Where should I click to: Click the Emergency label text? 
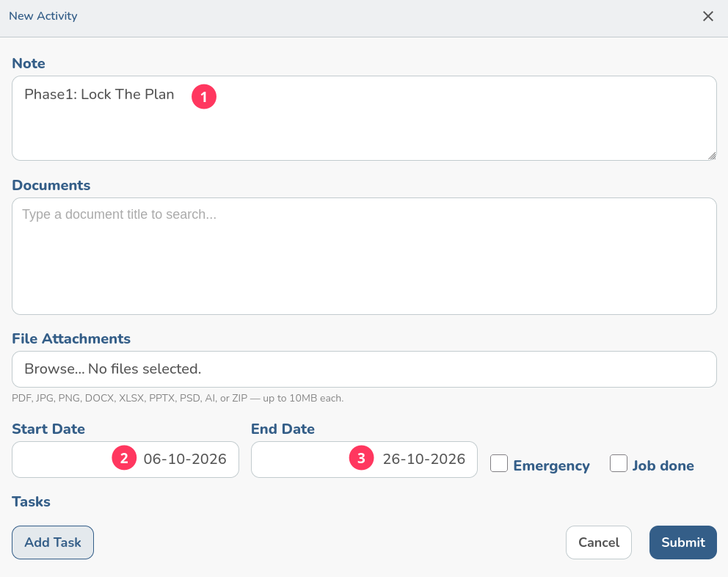[552, 465]
